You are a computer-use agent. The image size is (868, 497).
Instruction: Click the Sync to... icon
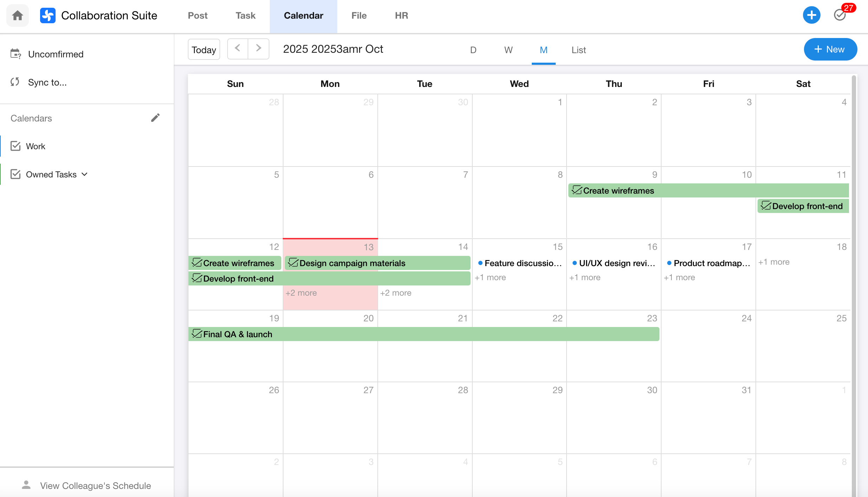15,82
